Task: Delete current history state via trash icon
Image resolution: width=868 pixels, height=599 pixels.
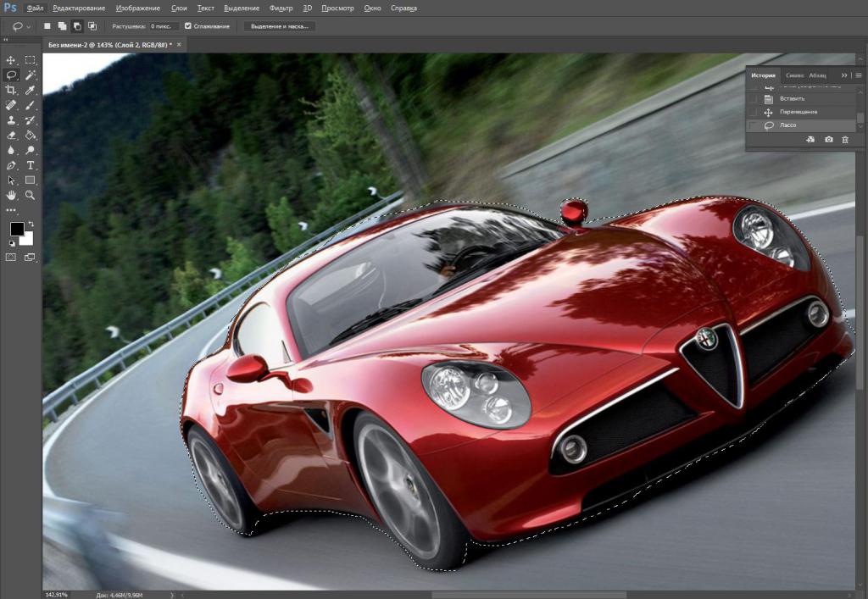Action: [845, 140]
